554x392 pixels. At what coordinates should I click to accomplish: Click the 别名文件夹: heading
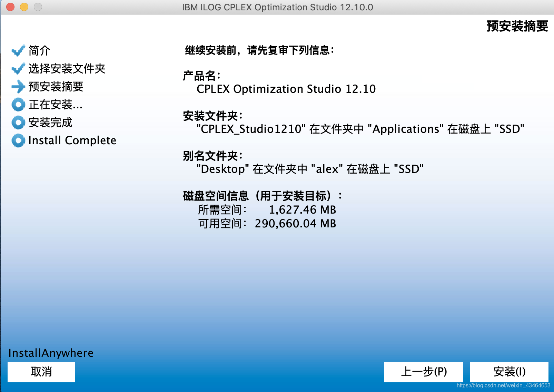pos(213,156)
